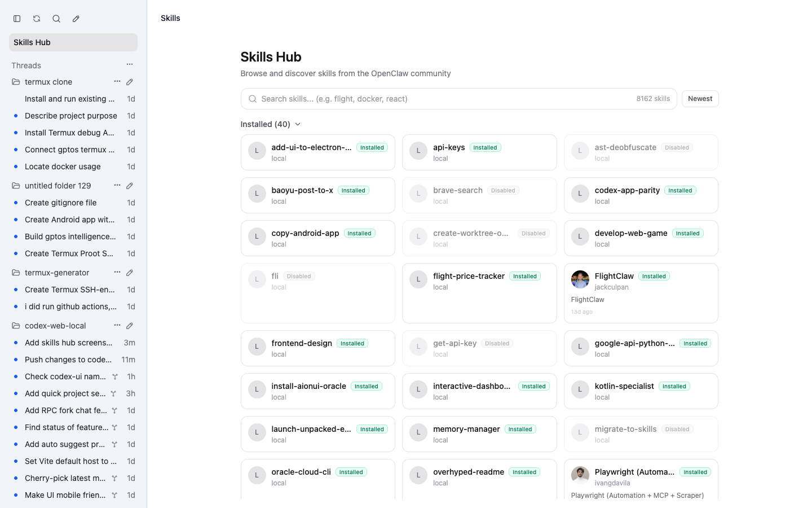Open options menu for untitled folder 129
Screen dimensions: 812x508
click(x=117, y=186)
